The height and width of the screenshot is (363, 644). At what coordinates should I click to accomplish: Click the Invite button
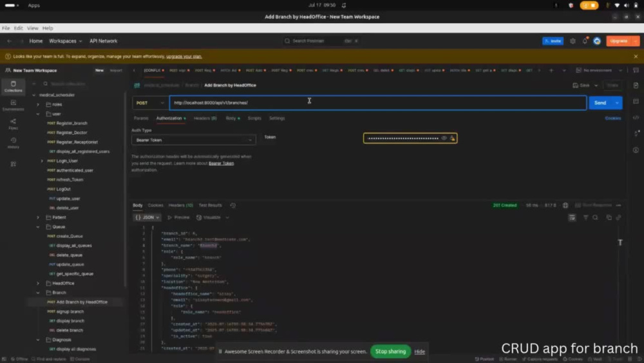pos(553,41)
